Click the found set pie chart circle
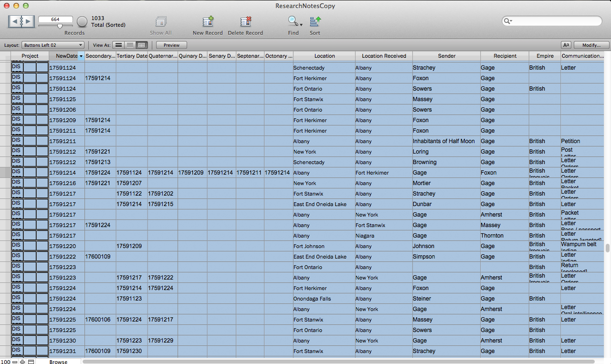 pyautogui.click(x=82, y=21)
